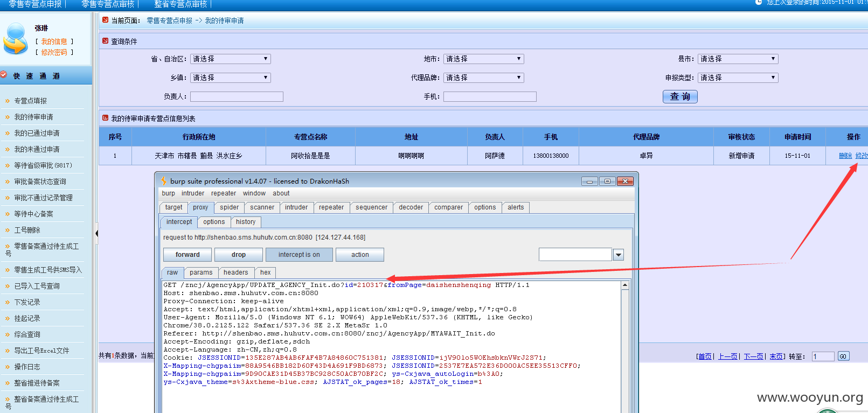The height and width of the screenshot is (413, 868).
Task: Open Burp's about menu
Action: (x=281, y=193)
